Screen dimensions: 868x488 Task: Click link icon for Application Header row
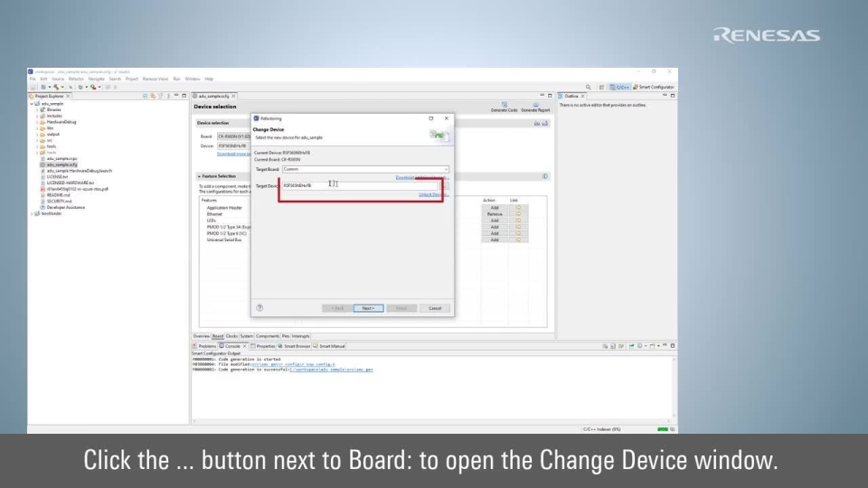[518, 208]
